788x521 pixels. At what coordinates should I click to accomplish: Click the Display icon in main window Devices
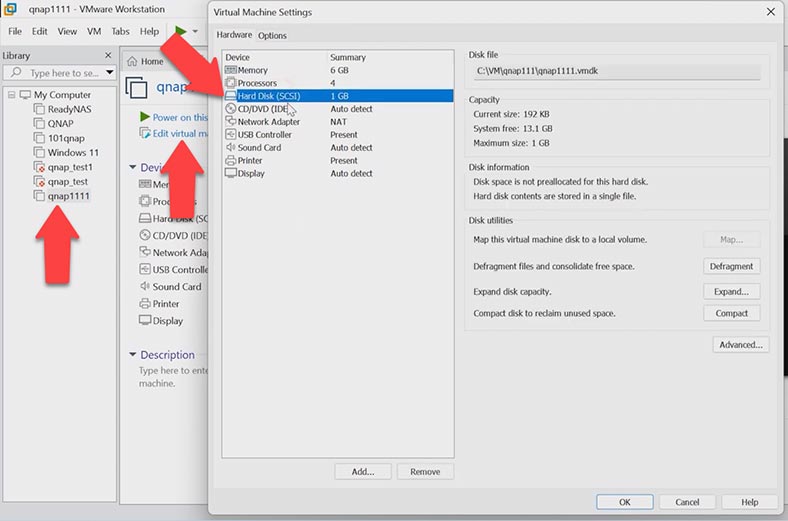coord(145,321)
